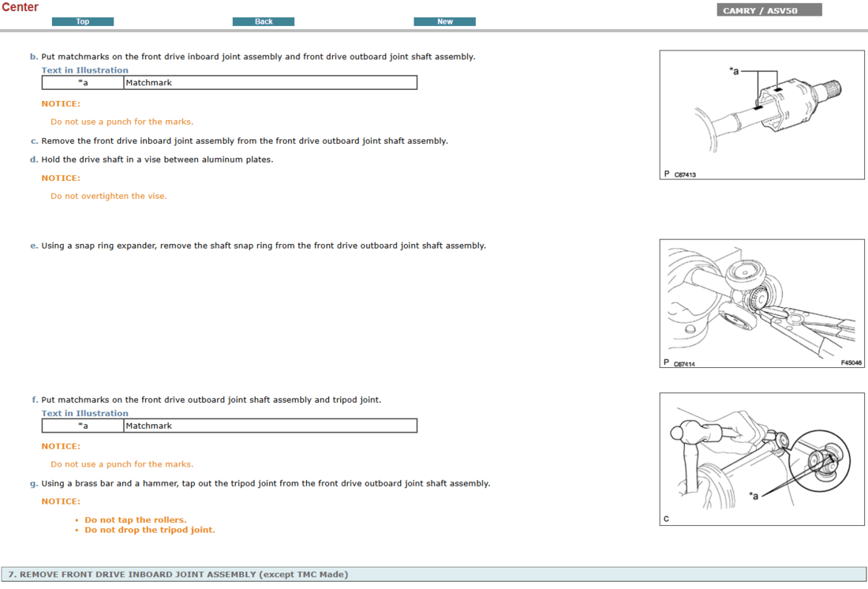Click step d hold drive shaft in vise text
Viewport: 868px width, 589px height.
157,159
